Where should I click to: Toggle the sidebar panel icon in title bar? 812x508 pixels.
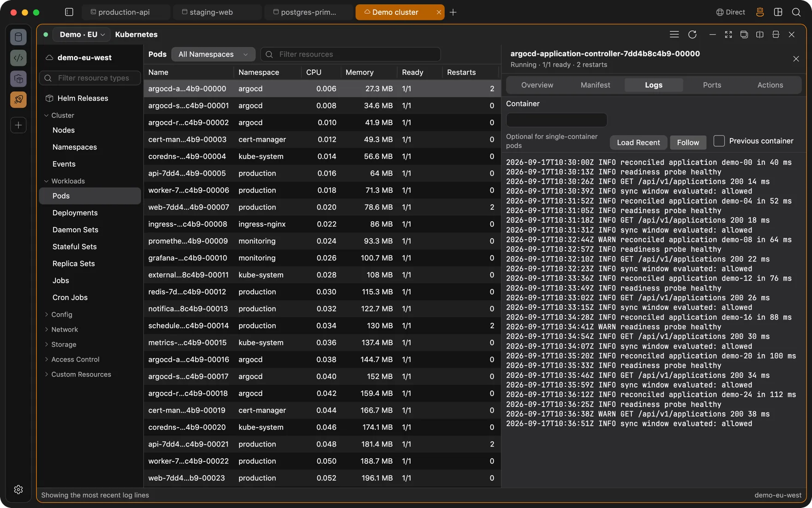point(69,12)
